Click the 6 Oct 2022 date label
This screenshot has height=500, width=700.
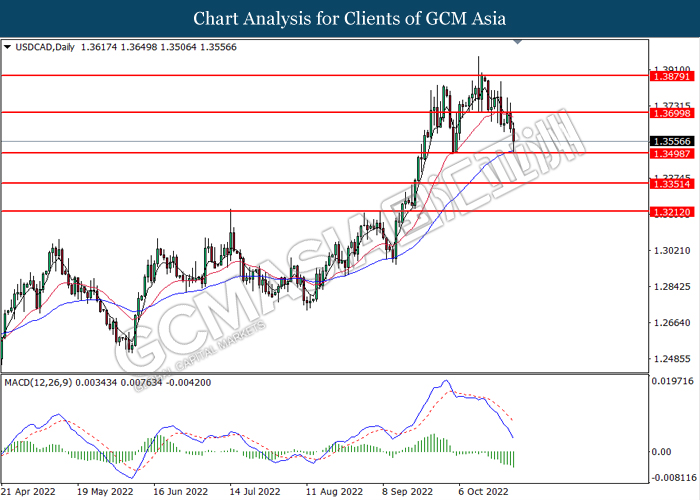pyautogui.click(x=483, y=492)
